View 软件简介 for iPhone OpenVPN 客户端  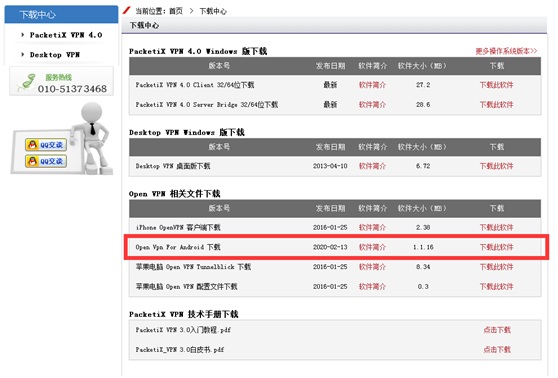pyautogui.click(x=372, y=227)
